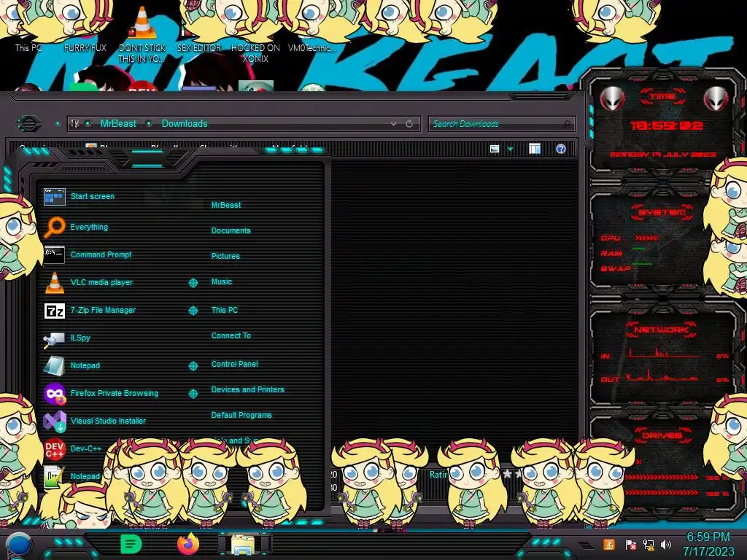Open the view options dropdown arrow
Screen dimensions: 747x560
coord(510,149)
